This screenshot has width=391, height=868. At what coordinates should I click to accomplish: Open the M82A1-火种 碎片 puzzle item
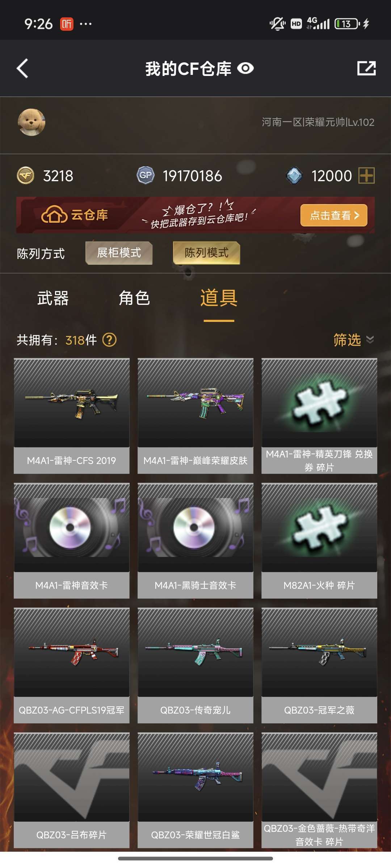(x=319, y=541)
